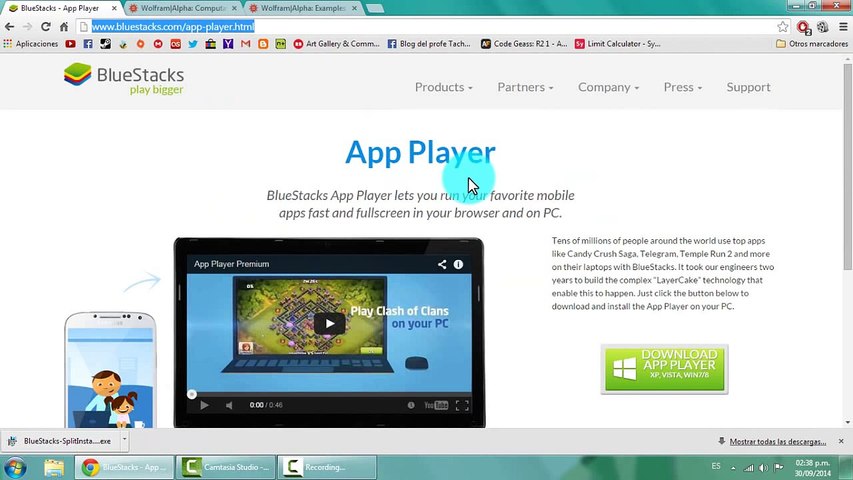Open the volume tray icon
This screenshot has width=853, height=480.
point(763,468)
